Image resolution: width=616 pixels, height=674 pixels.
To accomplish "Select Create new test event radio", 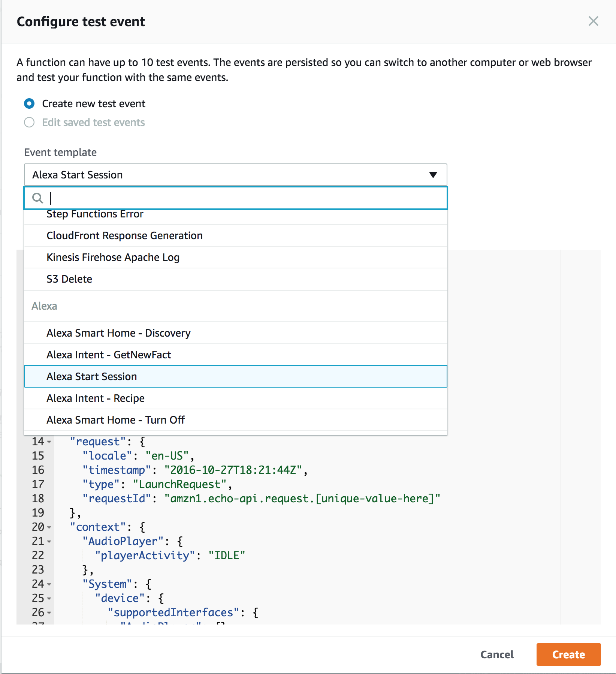I will point(29,103).
